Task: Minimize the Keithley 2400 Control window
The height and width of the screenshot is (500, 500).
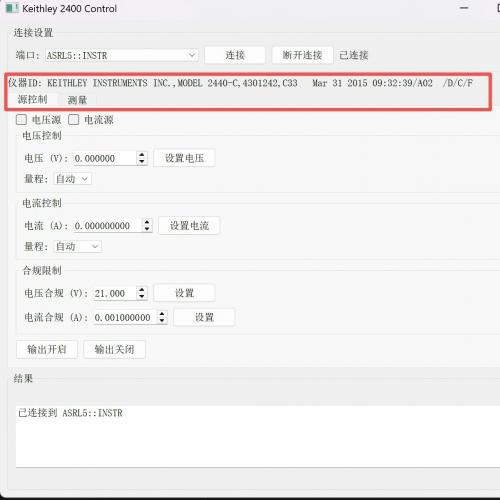Action: pos(464,8)
